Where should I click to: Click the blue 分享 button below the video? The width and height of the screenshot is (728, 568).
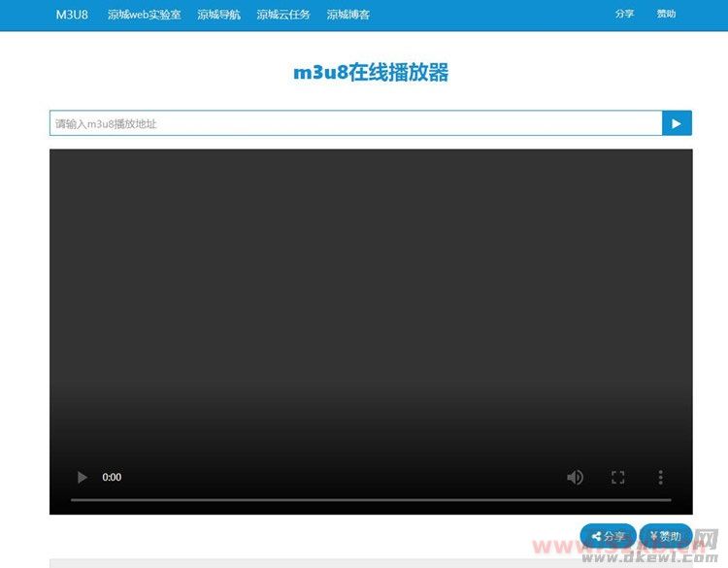click(x=608, y=536)
